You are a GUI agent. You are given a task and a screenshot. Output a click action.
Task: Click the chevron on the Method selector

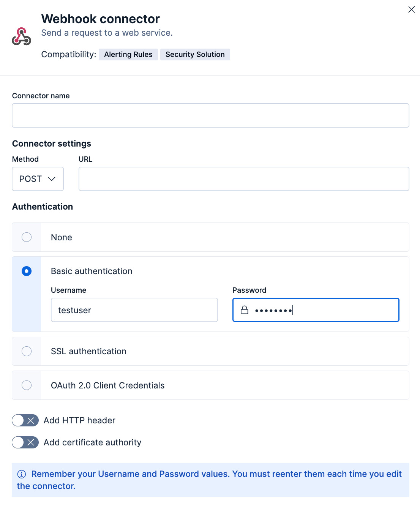pyautogui.click(x=51, y=179)
